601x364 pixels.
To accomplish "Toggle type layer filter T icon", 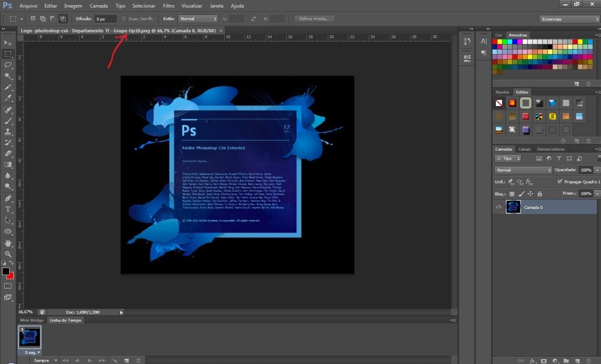I will (x=559, y=158).
